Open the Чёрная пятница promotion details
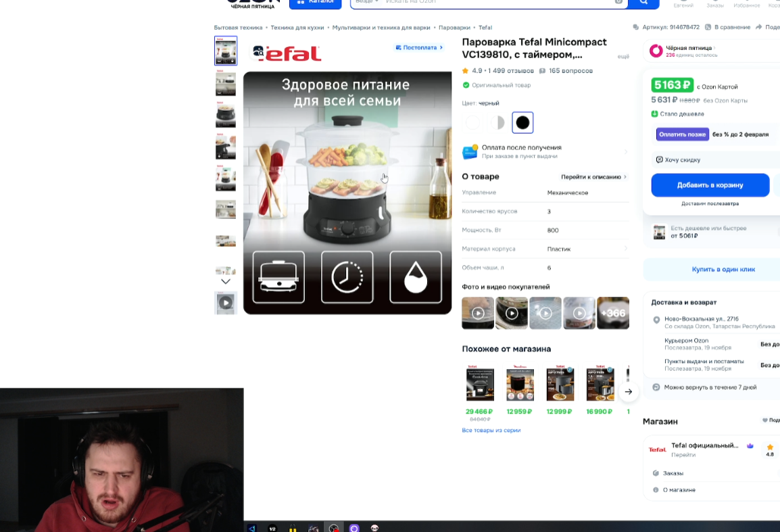 click(x=691, y=48)
